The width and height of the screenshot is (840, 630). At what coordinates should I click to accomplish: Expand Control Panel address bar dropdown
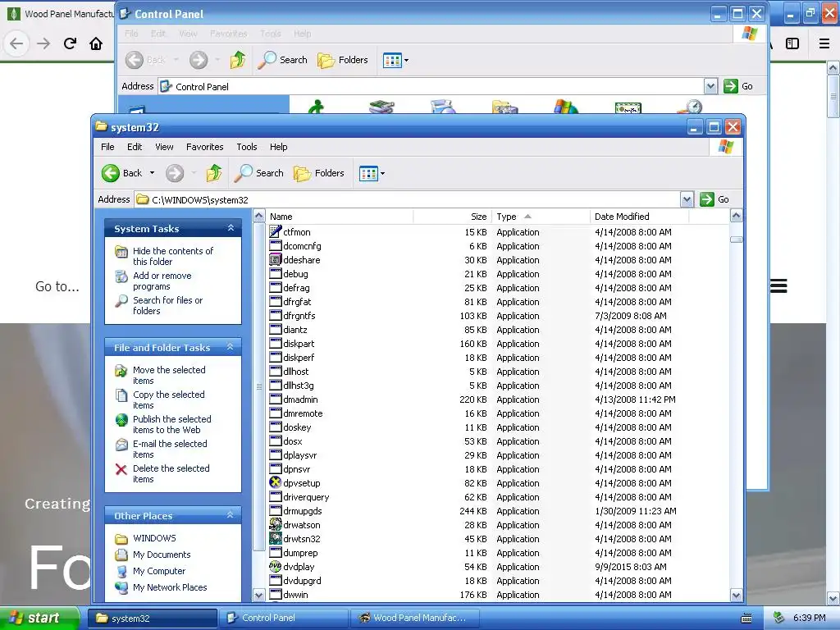pyautogui.click(x=710, y=86)
